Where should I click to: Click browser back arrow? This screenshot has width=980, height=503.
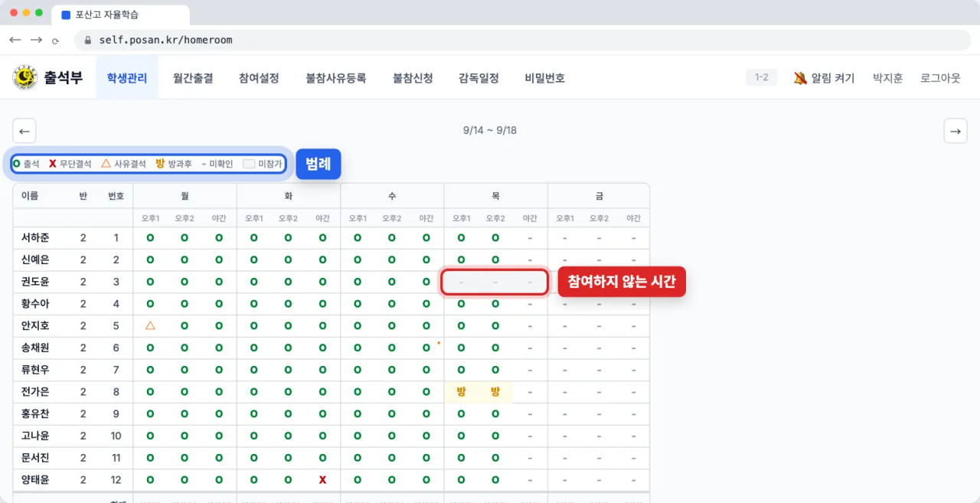pos(15,40)
